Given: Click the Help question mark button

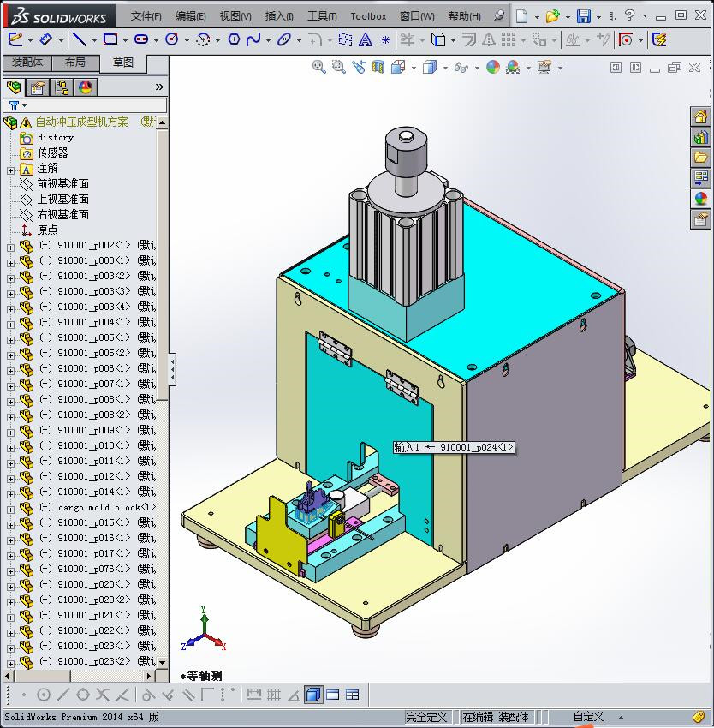Looking at the screenshot, I should 629,16.
